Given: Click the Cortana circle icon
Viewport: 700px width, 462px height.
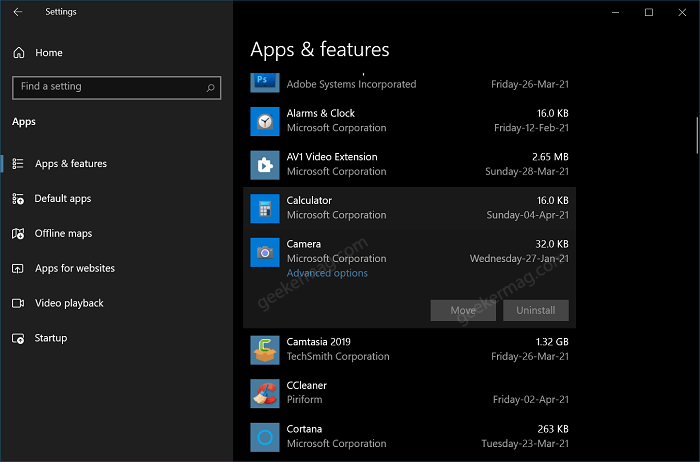Looking at the screenshot, I should coord(265,437).
